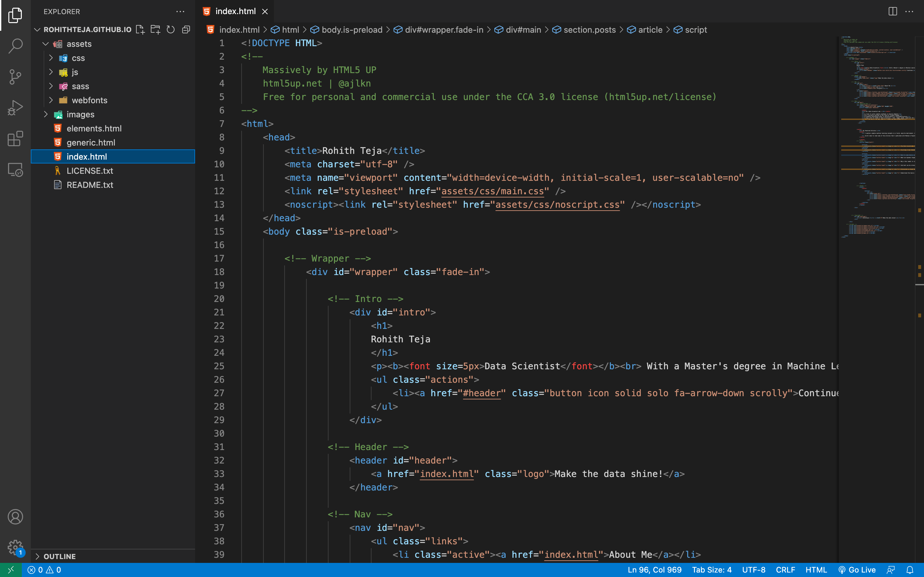Open the Extensions view
Viewport: 924px width, 577px height.
click(x=15, y=138)
